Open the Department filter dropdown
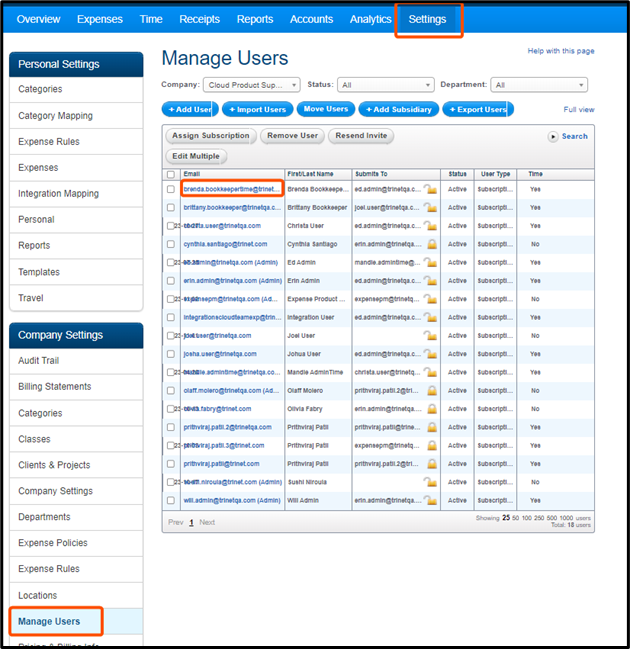The image size is (630, 649). [x=539, y=86]
